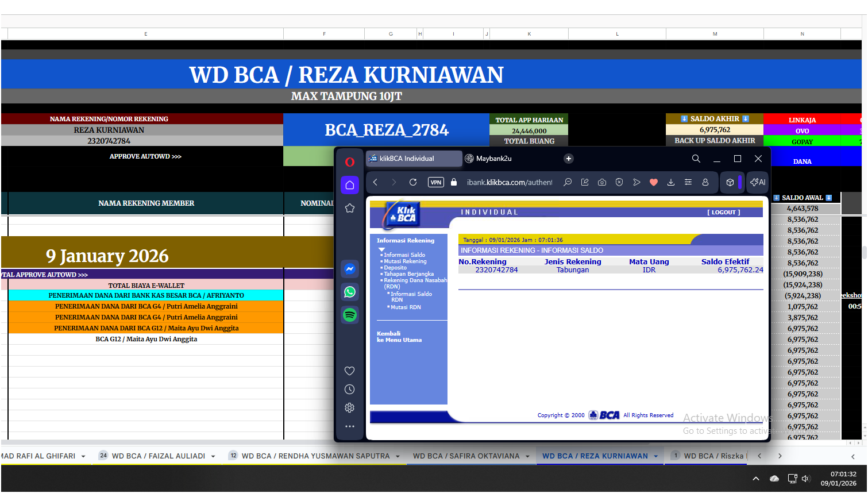The image size is (868, 493).
Task: Click the edit page pencil icon in address bar
Action: click(x=585, y=182)
